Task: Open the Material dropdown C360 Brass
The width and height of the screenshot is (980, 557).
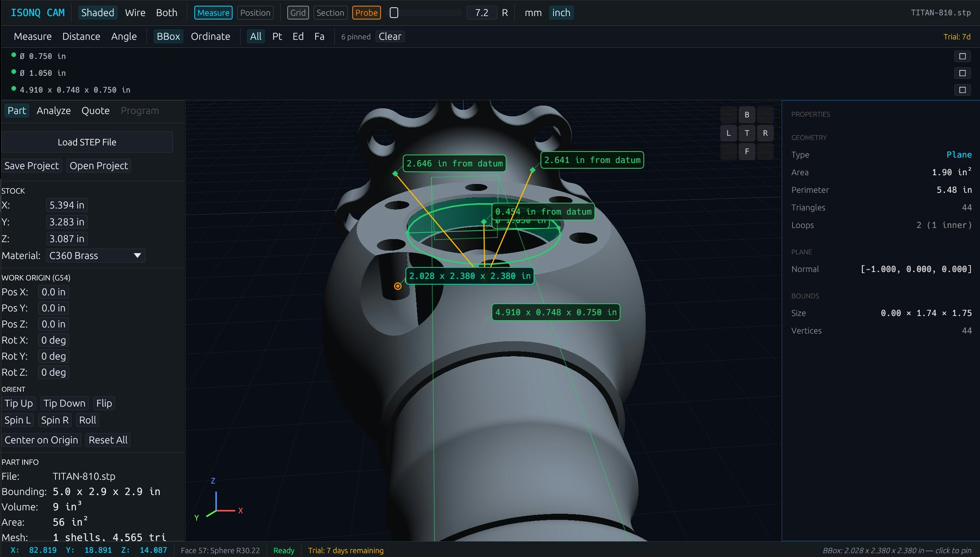Action: 96,256
